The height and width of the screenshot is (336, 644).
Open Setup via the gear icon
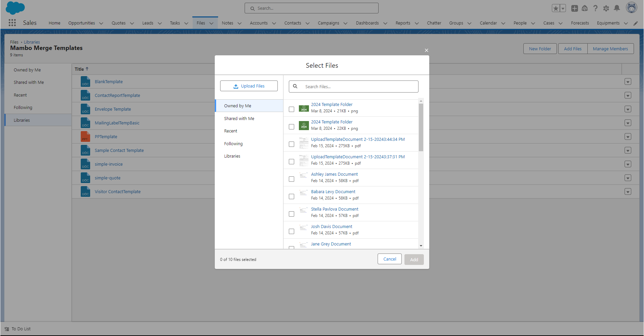coord(606,8)
